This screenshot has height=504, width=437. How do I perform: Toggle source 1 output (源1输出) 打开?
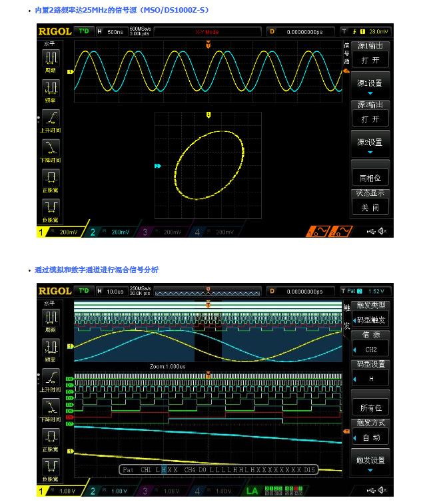(370, 59)
